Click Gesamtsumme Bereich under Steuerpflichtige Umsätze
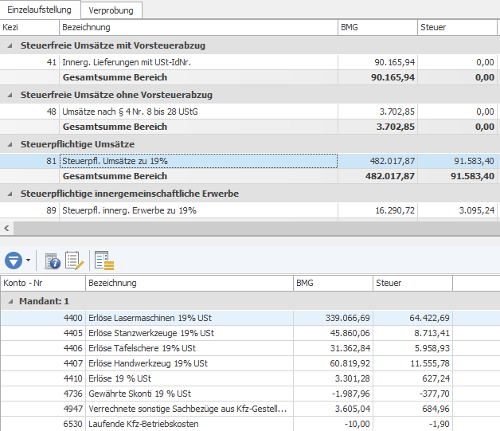This screenshot has height=431, width=500. [x=115, y=176]
